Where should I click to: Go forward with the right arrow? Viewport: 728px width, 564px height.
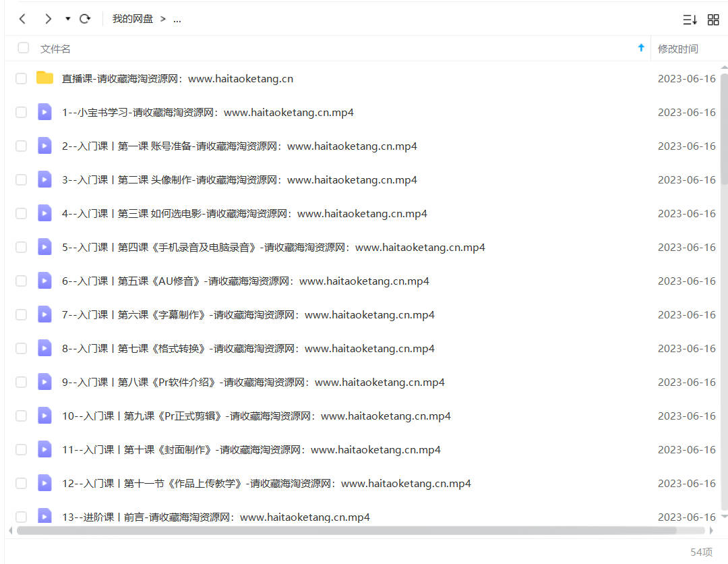click(48, 19)
